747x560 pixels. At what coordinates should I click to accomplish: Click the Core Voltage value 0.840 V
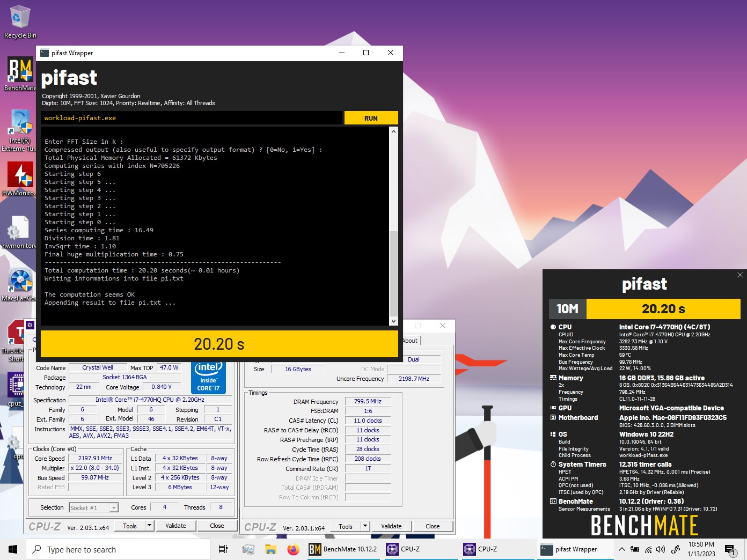coord(162,387)
